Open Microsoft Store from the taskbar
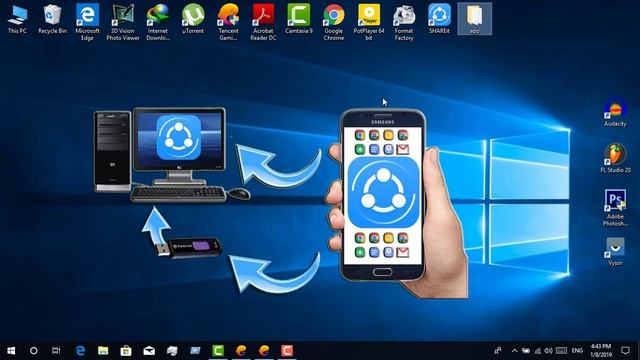 click(x=126, y=351)
